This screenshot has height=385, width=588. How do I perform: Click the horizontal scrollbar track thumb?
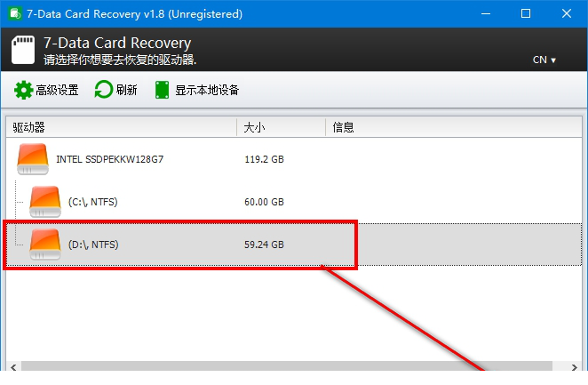pyautogui.click(x=287, y=366)
